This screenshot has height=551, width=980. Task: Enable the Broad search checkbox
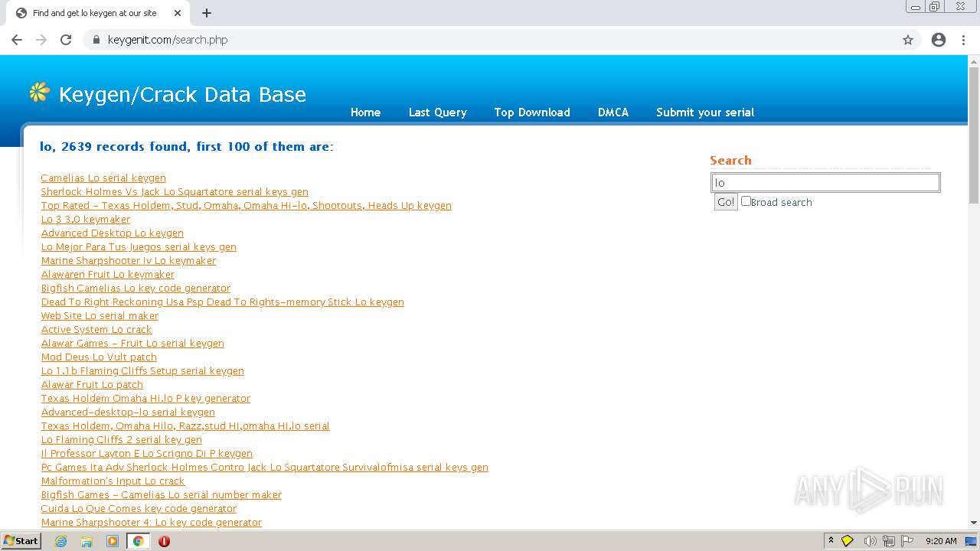[746, 201]
